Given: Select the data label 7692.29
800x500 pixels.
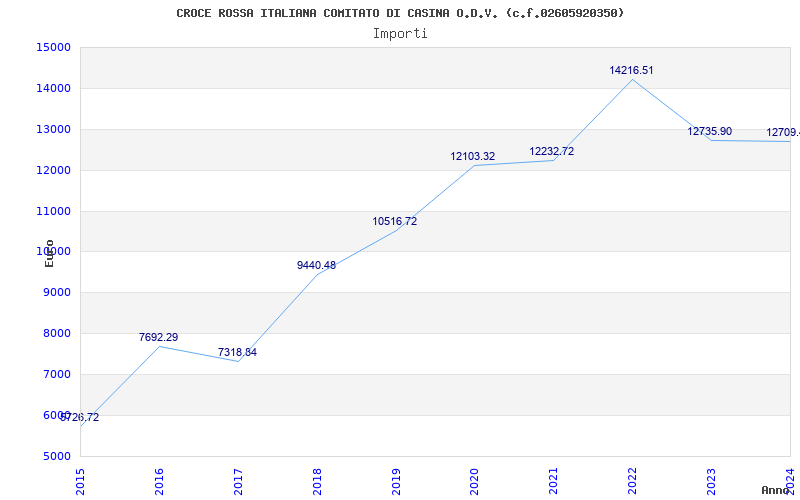Looking at the screenshot, I should (x=158, y=337).
